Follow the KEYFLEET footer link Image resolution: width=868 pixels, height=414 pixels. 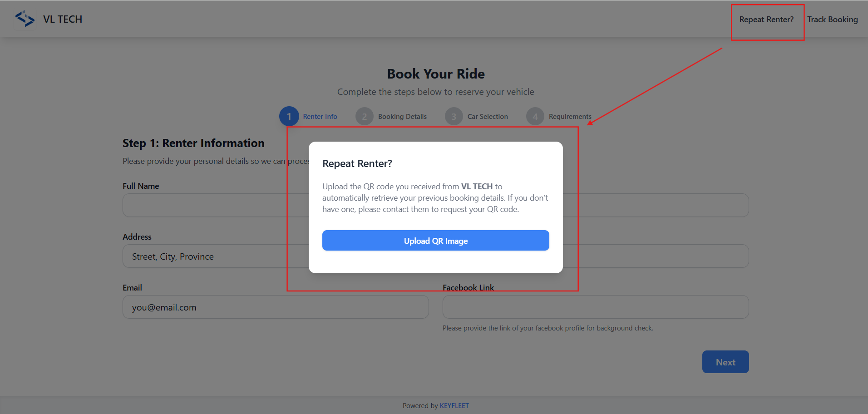[454, 406]
